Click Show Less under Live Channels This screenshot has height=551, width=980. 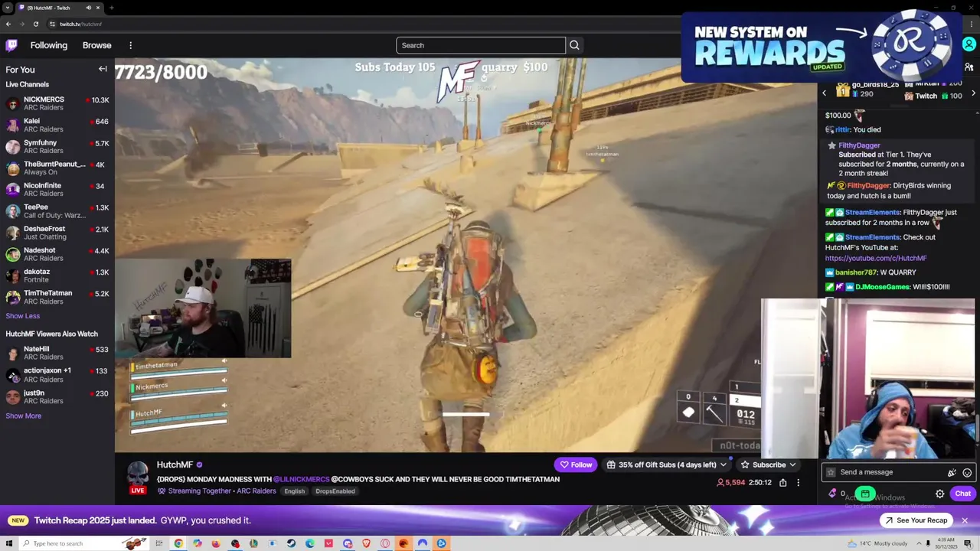point(23,316)
